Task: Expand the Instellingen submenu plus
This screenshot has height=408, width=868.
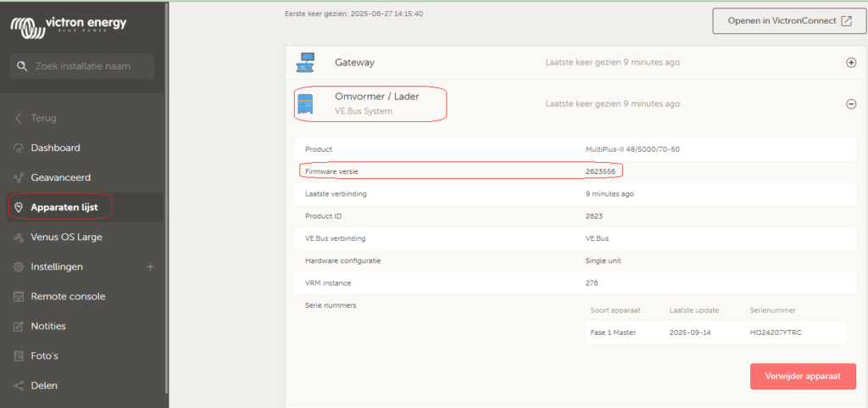Action: 150,267
